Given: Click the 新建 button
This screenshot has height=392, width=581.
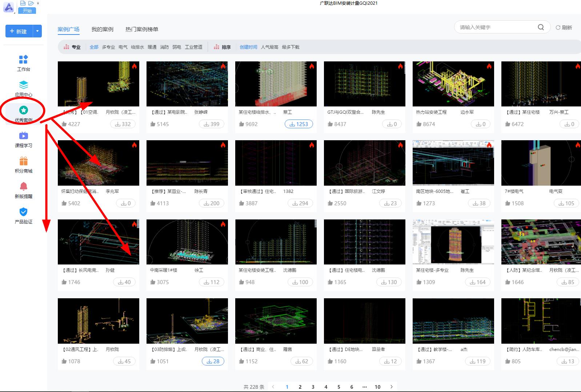Looking at the screenshot, I should [x=19, y=31].
